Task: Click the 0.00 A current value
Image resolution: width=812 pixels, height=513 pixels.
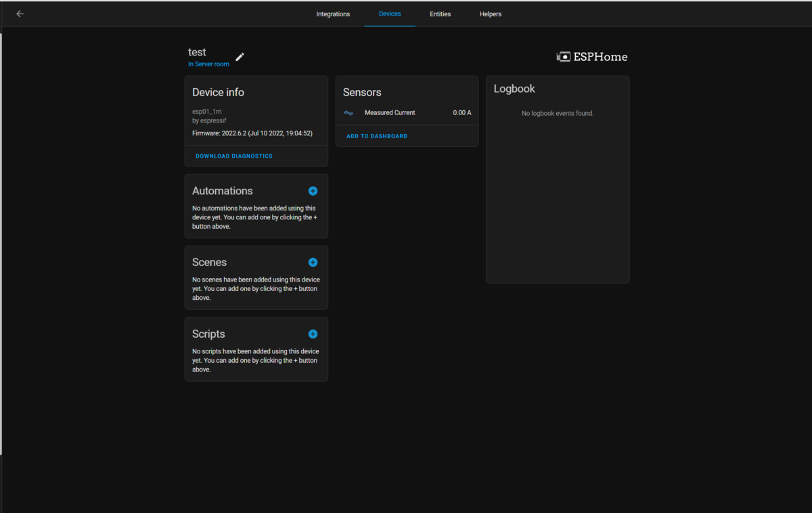Action: tap(462, 113)
